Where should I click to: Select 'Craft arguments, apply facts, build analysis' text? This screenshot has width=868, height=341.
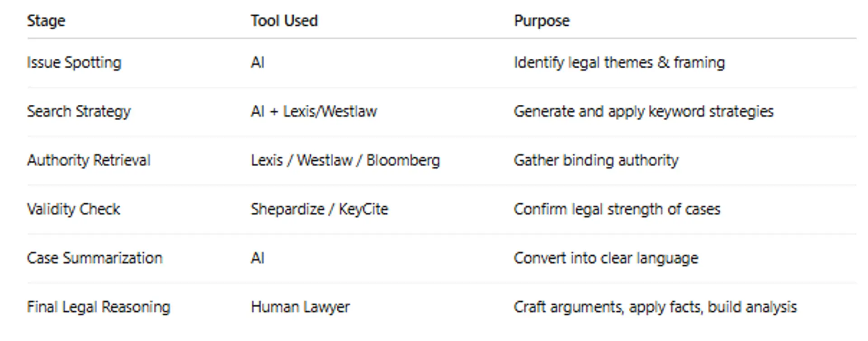(655, 307)
